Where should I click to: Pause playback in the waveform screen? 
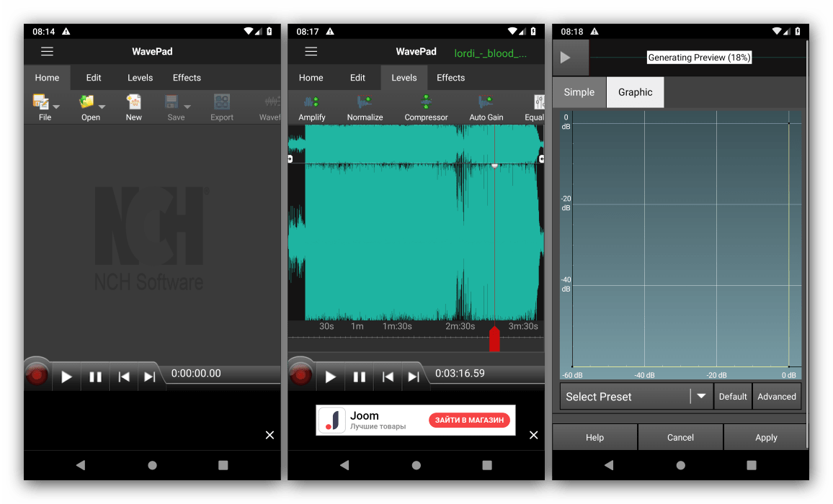coord(359,377)
